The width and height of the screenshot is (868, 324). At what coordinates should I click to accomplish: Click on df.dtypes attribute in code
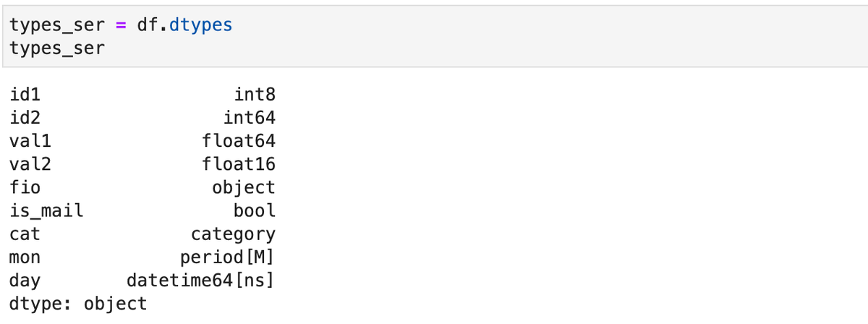tap(184, 25)
